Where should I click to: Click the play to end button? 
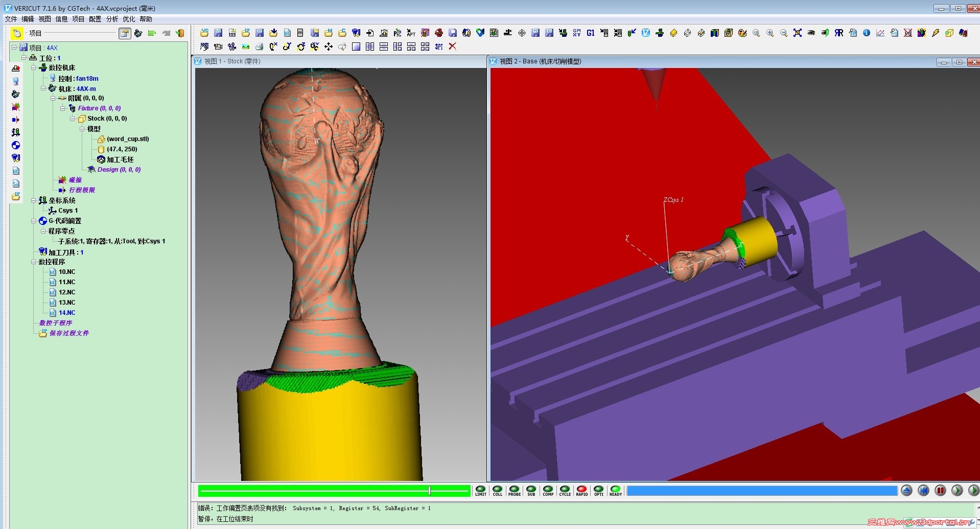click(974, 491)
